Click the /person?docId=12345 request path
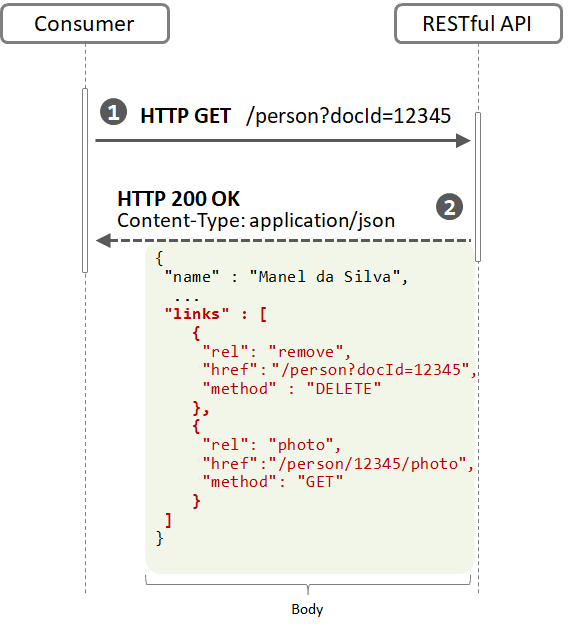The height and width of the screenshot is (627, 568). 348,116
